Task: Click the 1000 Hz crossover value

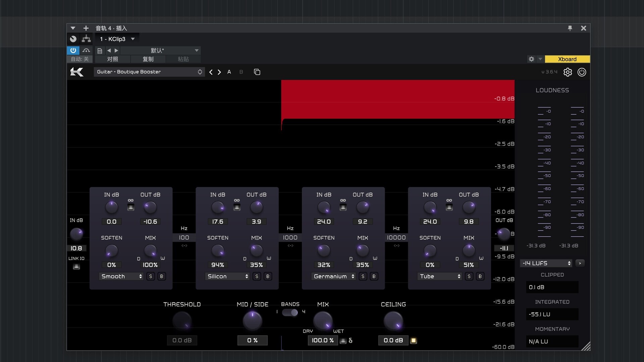Action: click(x=290, y=237)
